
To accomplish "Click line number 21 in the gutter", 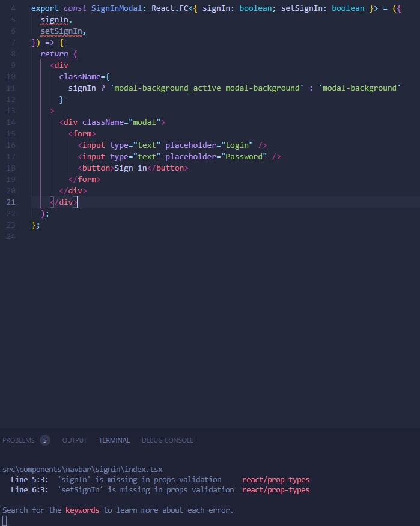I will pos(11,202).
